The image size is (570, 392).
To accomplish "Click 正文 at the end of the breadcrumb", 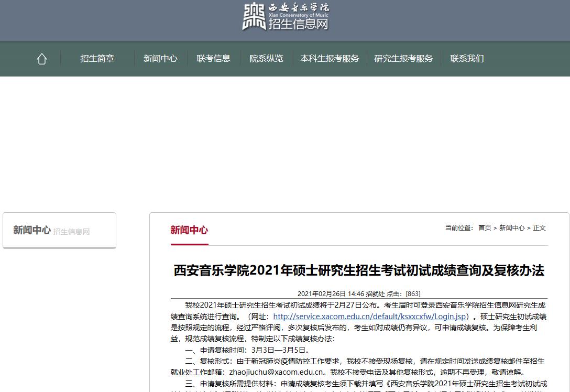I will coord(539,228).
